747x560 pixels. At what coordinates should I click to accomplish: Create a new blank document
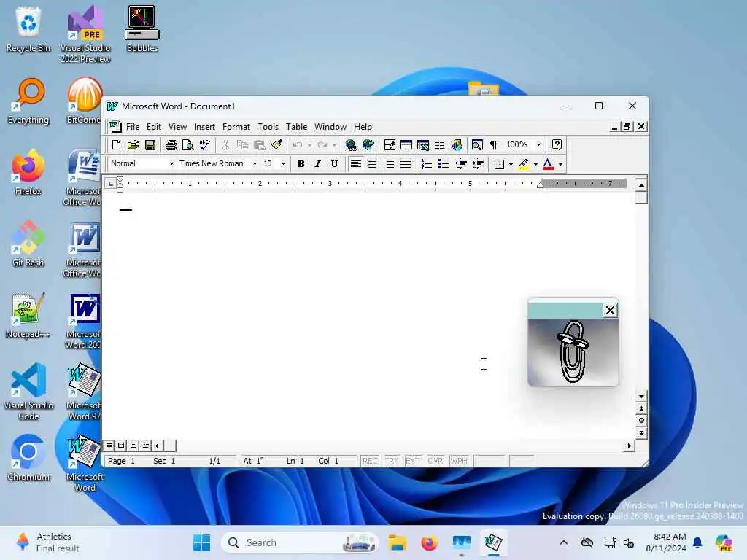click(x=116, y=145)
